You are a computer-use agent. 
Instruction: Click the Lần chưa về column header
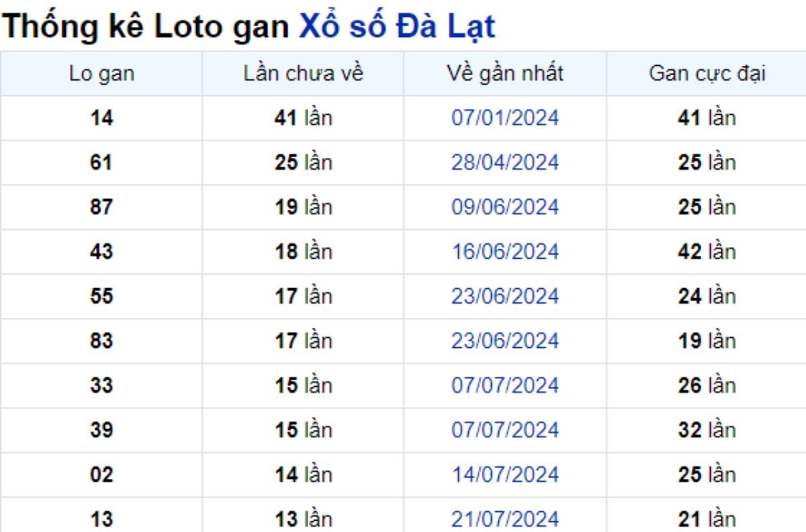point(303,73)
